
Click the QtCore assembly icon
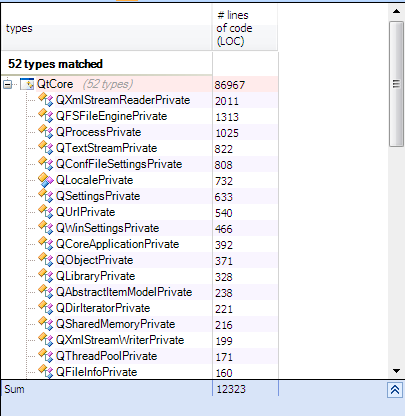click(x=27, y=84)
